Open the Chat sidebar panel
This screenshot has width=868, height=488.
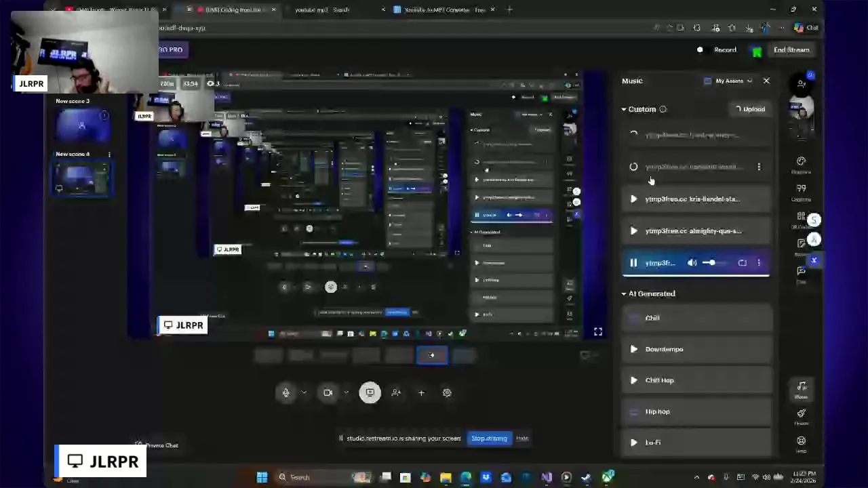[801, 275]
